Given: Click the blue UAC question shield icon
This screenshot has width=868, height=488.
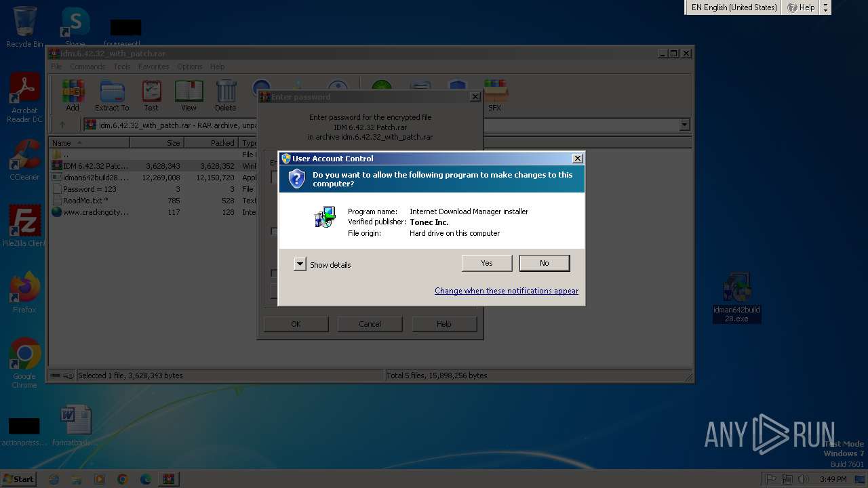Looking at the screenshot, I should (297, 179).
